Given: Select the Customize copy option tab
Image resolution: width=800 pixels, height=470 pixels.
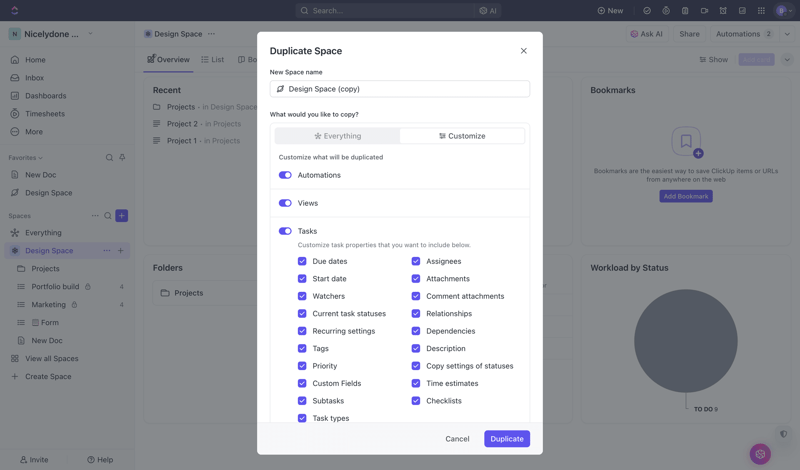Looking at the screenshot, I should pos(462,136).
